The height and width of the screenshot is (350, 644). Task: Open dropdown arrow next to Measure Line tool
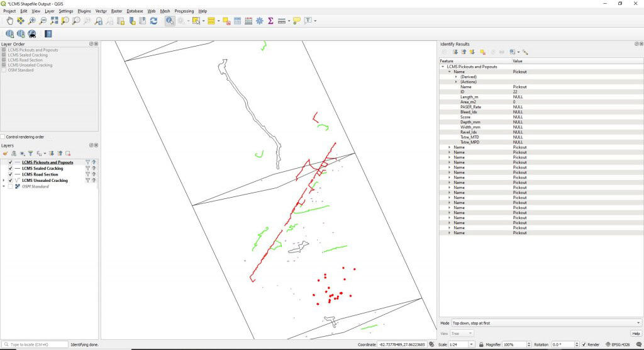pos(289,21)
